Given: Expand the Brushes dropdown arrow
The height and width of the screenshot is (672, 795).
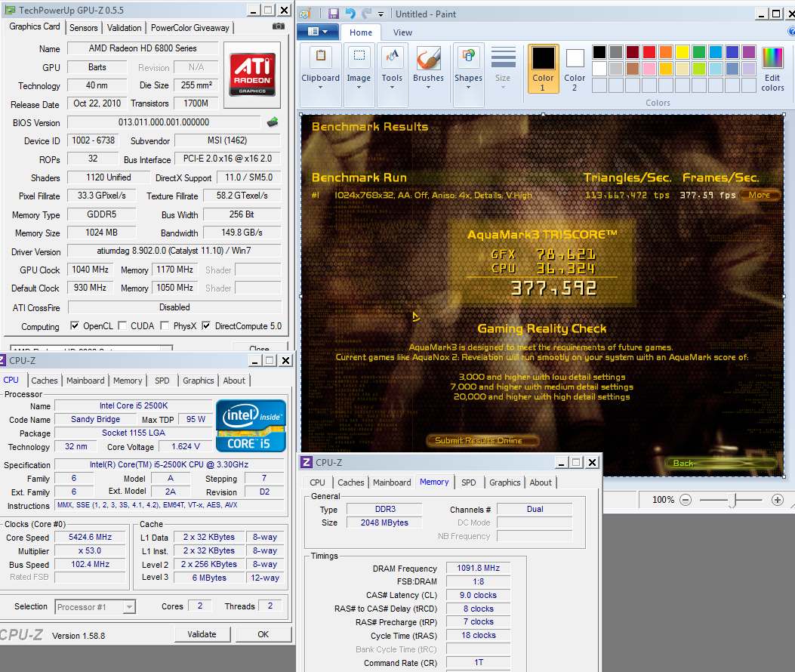Looking at the screenshot, I should coord(428,88).
